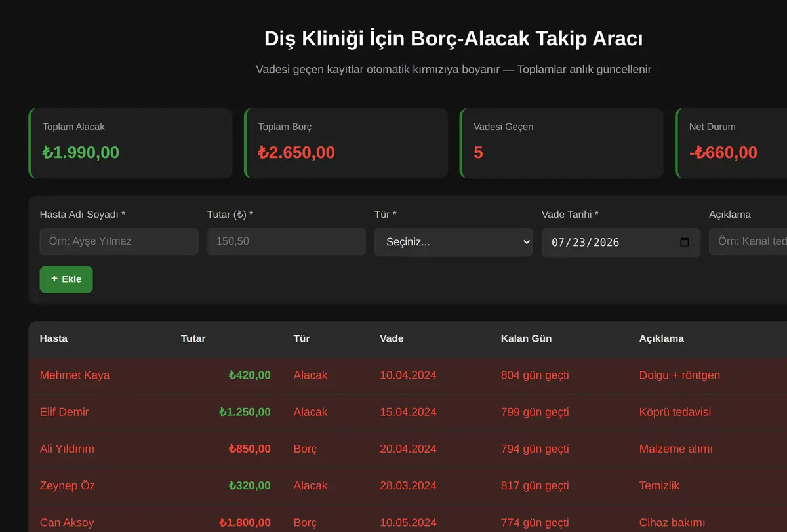787x532 pixels.
Task: Click the '794 gün geçti' cell
Action: (535, 449)
